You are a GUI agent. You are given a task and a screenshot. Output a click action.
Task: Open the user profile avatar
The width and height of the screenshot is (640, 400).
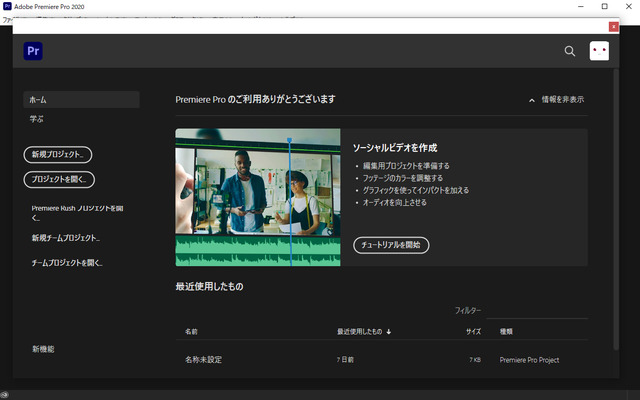(599, 51)
